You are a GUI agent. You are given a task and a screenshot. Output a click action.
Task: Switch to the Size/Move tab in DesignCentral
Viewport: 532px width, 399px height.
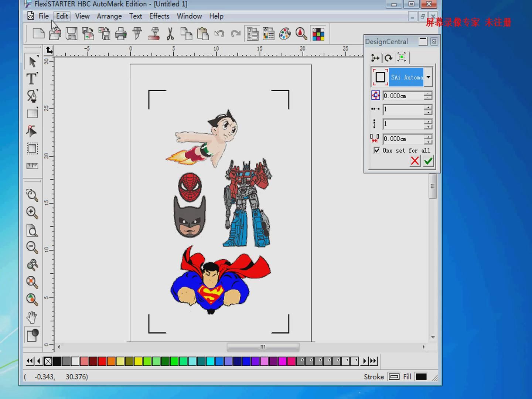[x=375, y=58]
